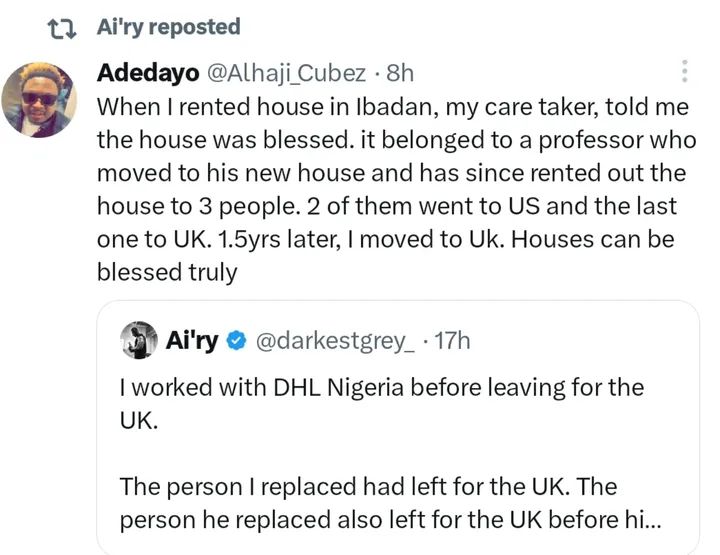Click the "Ai'ry reposted" label
The height and width of the screenshot is (555, 720).
point(169,27)
